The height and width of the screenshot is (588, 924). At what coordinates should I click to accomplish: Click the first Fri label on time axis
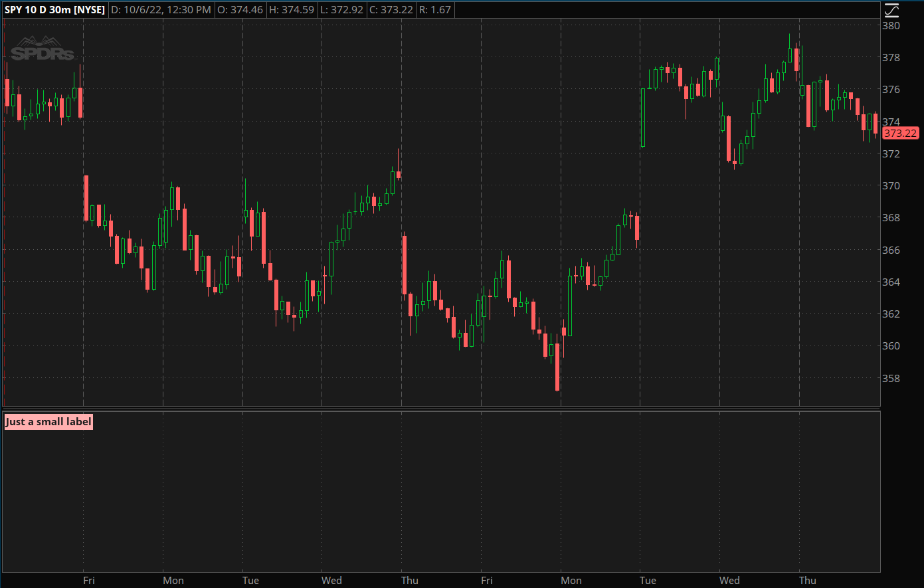[x=89, y=581]
